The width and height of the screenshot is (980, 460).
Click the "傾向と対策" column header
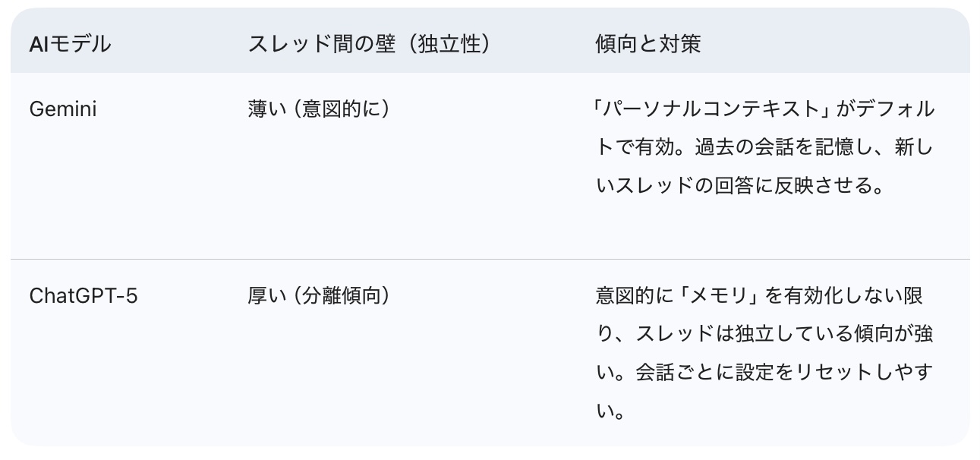[x=648, y=44]
